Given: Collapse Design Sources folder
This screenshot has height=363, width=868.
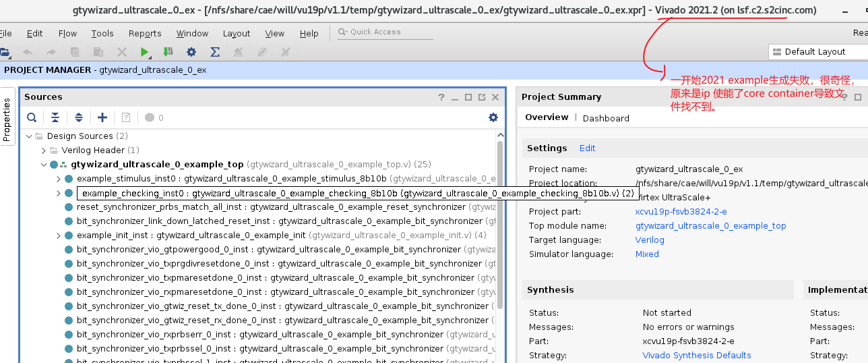Looking at the screenshot, I should (30, 136).
